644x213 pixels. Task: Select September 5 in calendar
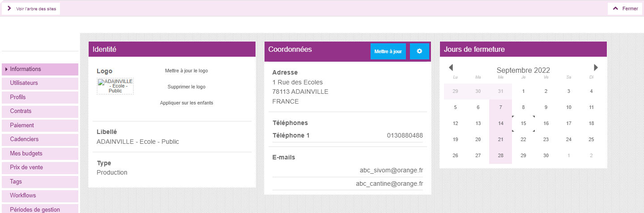456,107
